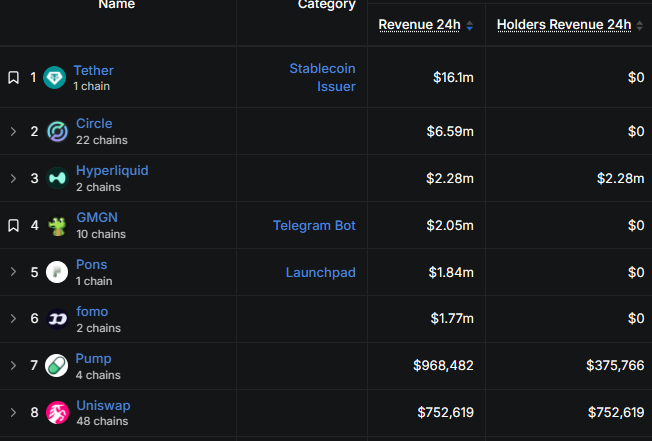This screenshot has height=441, width=652.
Task: Click '4 chains' under Pump
Action: tap(98, 375)
